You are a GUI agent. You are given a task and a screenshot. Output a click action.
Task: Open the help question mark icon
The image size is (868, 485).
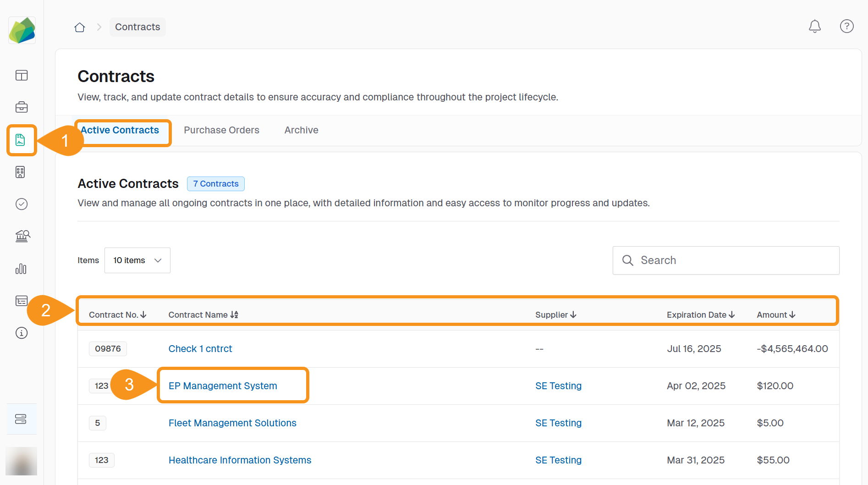846,27
